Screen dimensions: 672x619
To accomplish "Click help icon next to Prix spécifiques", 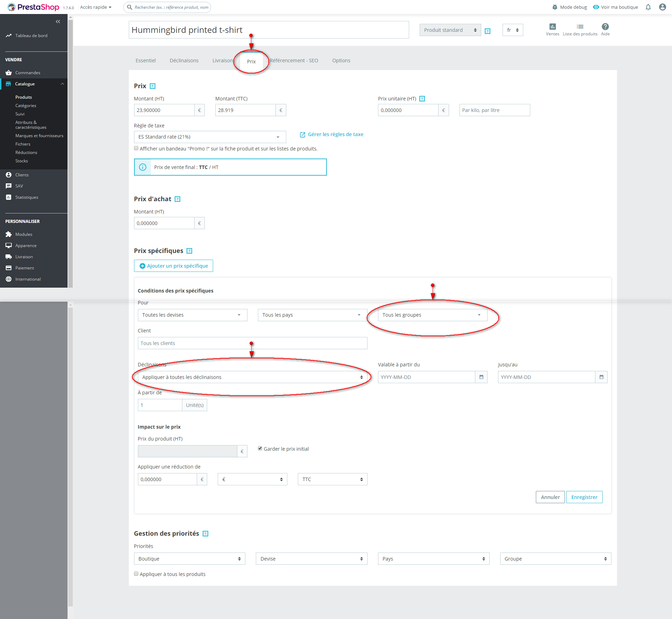I will [x=189, y=251].
